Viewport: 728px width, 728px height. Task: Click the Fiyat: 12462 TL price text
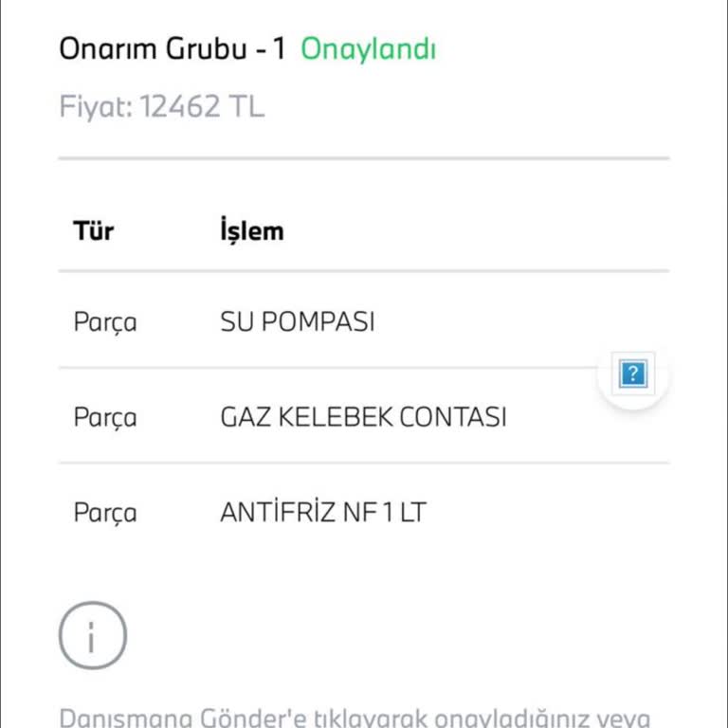tap(161, 106)
